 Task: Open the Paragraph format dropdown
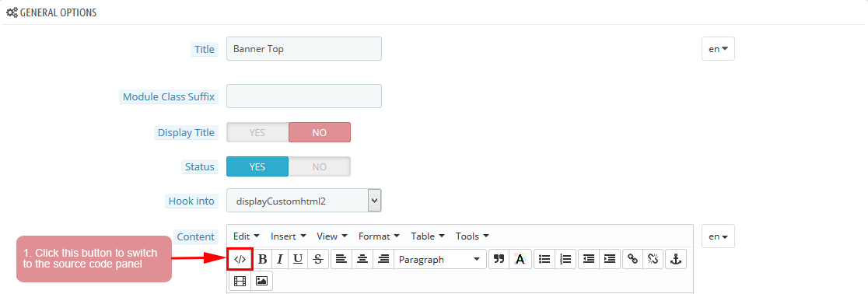pyautogui.click(x=440, y=259)
